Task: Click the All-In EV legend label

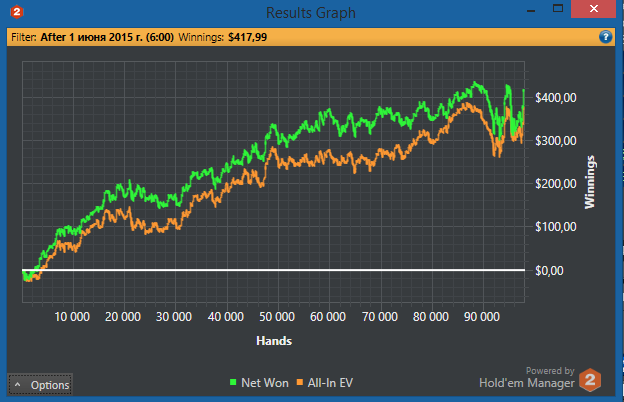Action: tap(330, 383)
